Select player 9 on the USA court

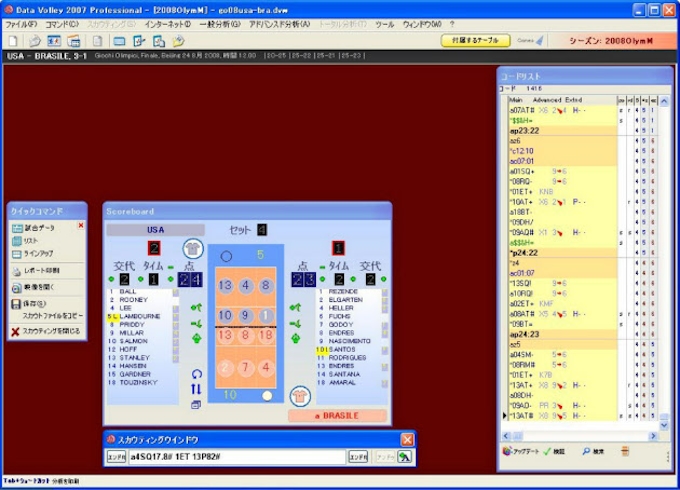coord(245,316)
